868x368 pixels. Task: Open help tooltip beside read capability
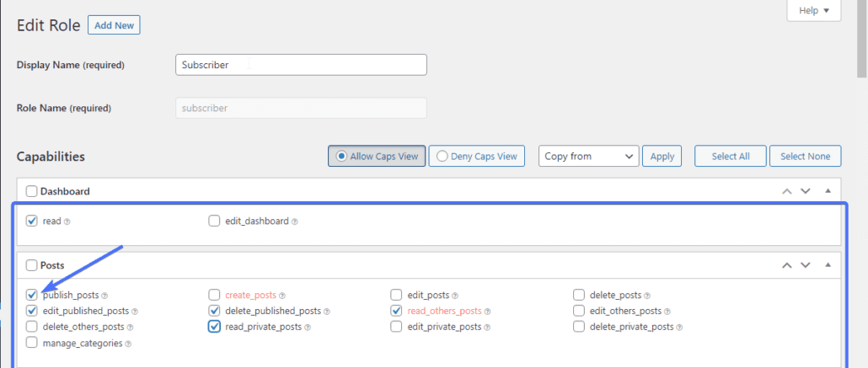pyautogui.click(x=67, y=221)
